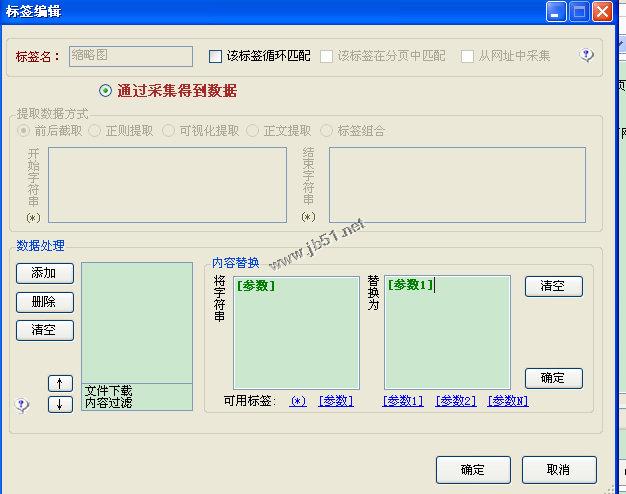Screen dimensions: 626x494
Task: Choose the 正则提取 extraction method
Action: (95, 131)
